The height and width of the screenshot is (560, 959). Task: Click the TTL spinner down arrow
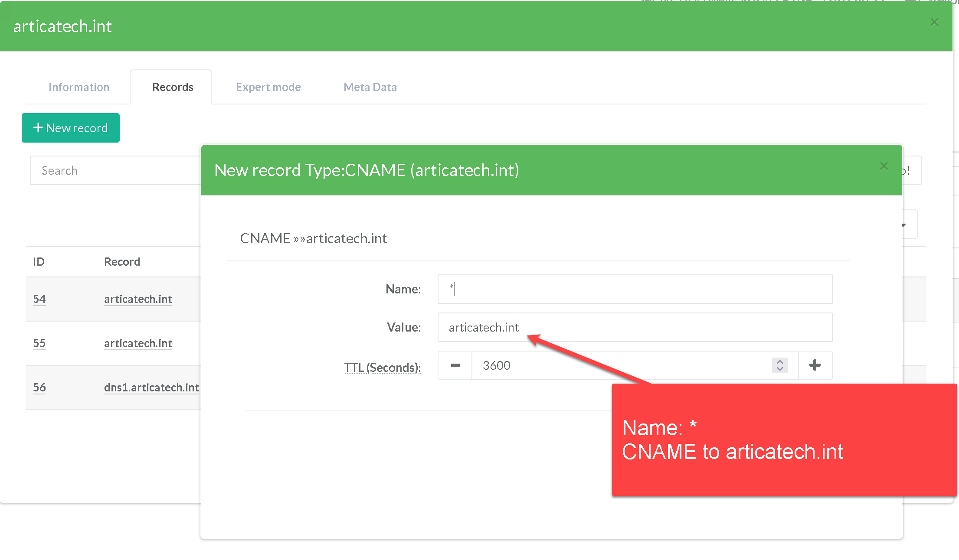(779, 369)
